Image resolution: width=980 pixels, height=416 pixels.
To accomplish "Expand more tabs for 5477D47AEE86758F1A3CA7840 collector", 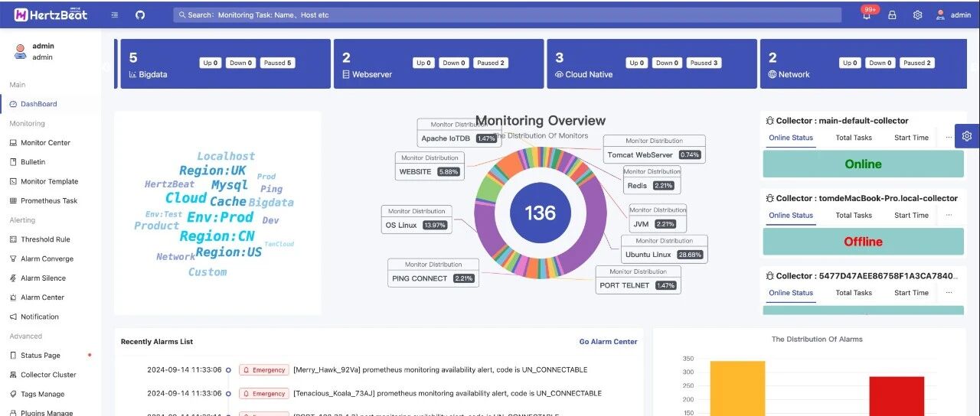I will (949, 293).
